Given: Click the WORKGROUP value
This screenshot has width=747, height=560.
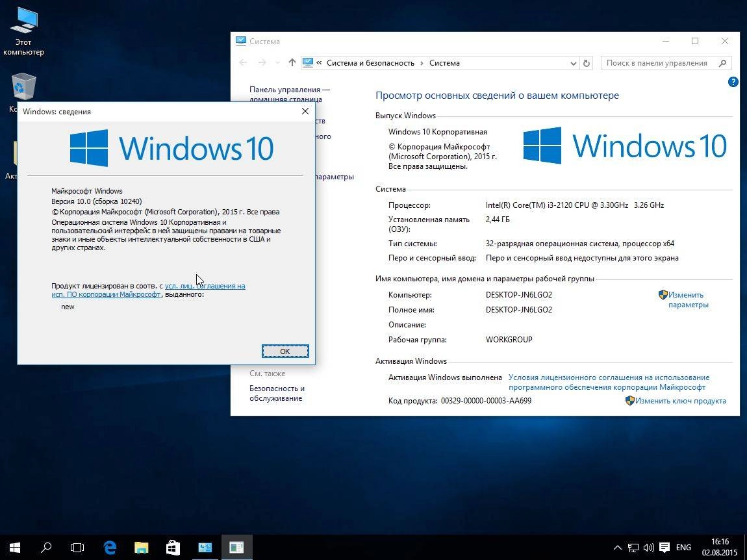Looking at the screenshot, I should 509,340.
